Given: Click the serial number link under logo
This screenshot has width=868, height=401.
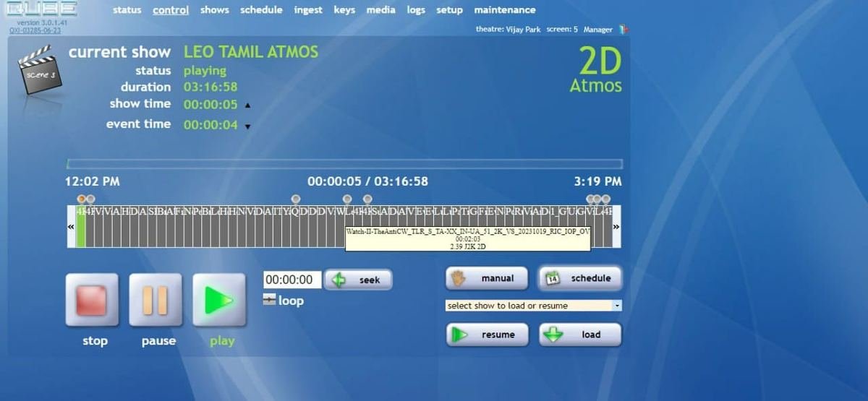Looking at the screenshot, I should pyautogui.click(x=35, y=30).
